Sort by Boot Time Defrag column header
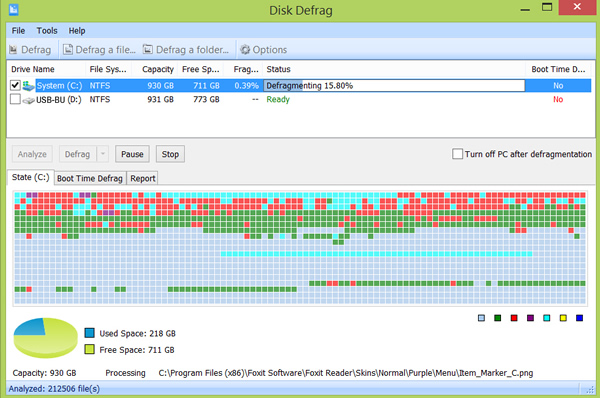The height and width of the screenshot is (398, 600). pos(558,69)
